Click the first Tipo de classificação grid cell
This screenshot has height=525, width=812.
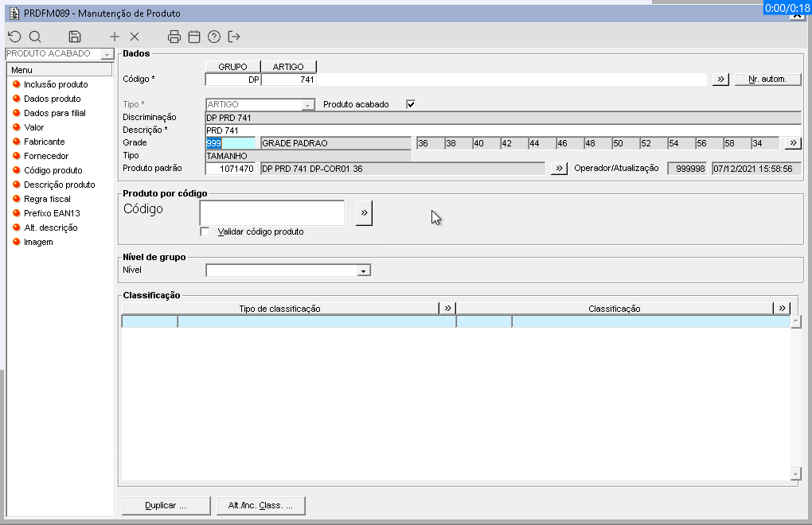click(x=150, y=321)
